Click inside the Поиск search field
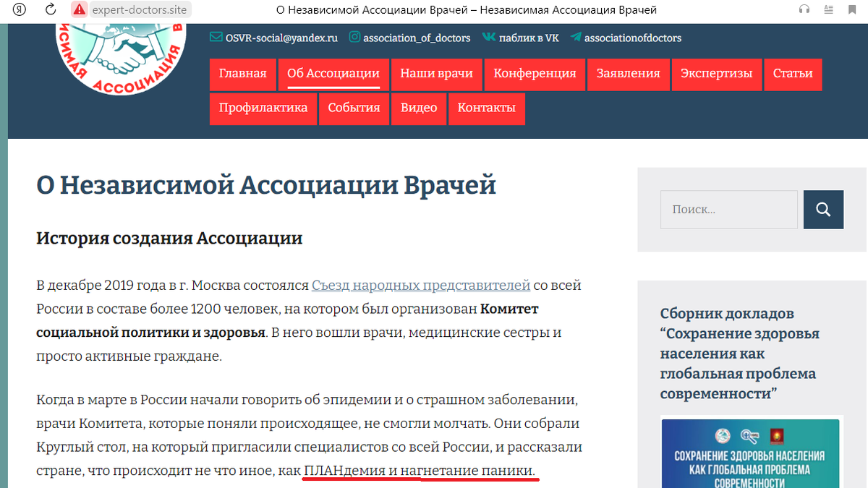Screen dimensions: 868x488 tap(728, 210)
